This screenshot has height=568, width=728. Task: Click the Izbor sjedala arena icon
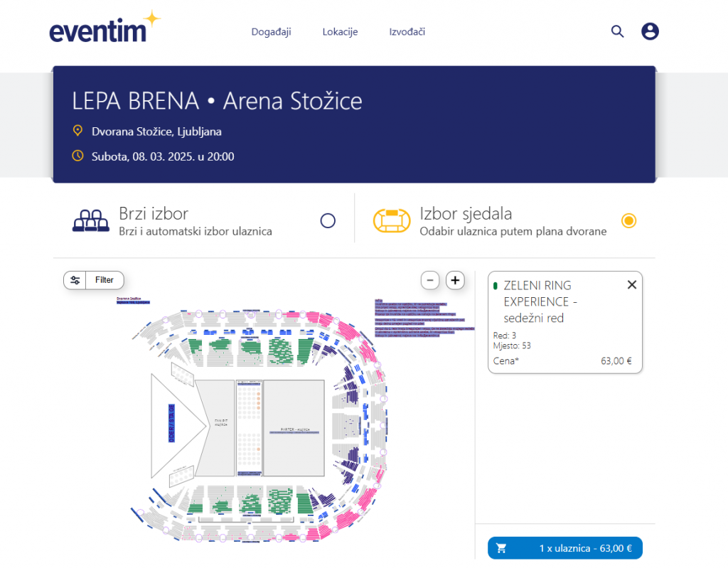(x=392, y=221)
